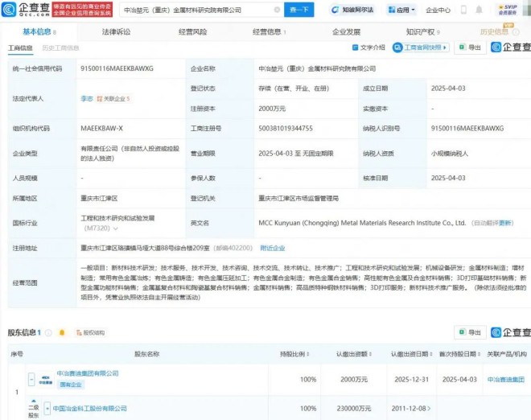531x420 pixels.
Task: Click the info icon next to 股东信息
Action: (x=49, y=332)
